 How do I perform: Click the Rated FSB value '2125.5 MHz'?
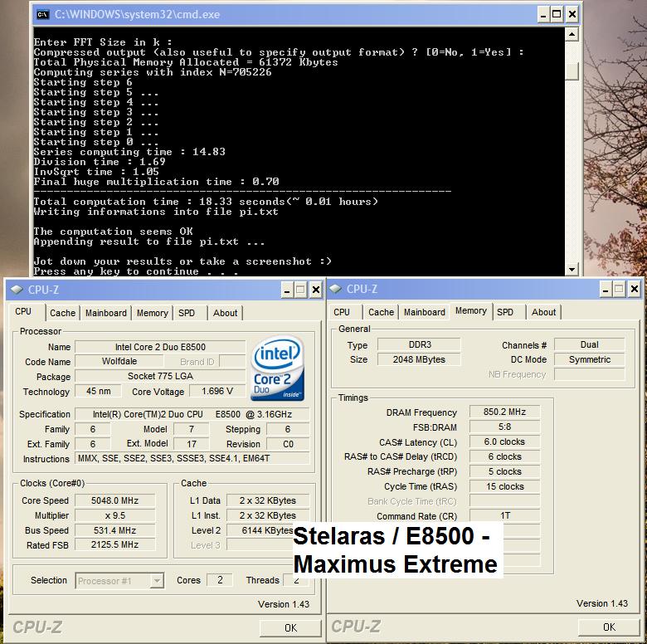point(114,544)
